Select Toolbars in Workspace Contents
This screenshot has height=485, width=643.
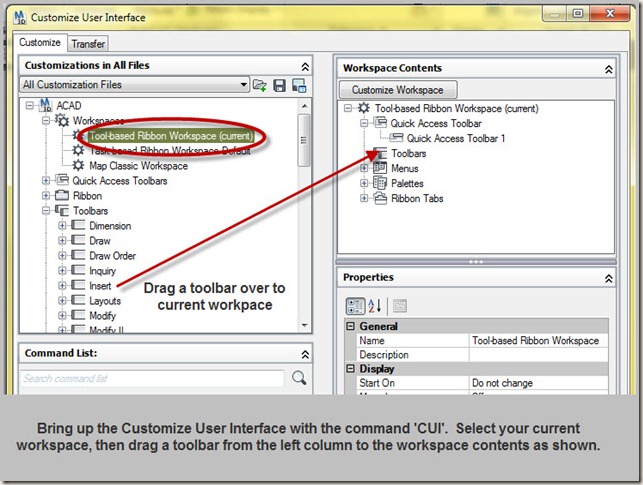[x=408, y=153]
